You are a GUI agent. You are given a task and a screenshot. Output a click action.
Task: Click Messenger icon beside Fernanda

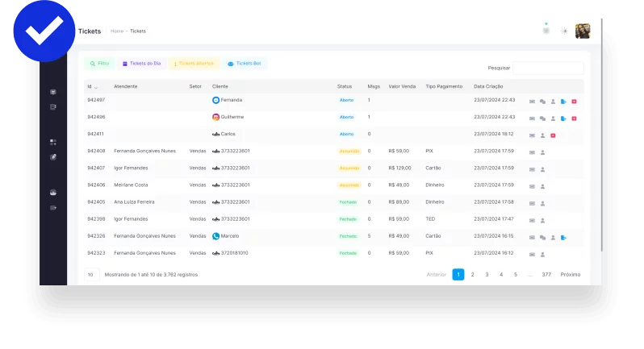click(215, 100)
